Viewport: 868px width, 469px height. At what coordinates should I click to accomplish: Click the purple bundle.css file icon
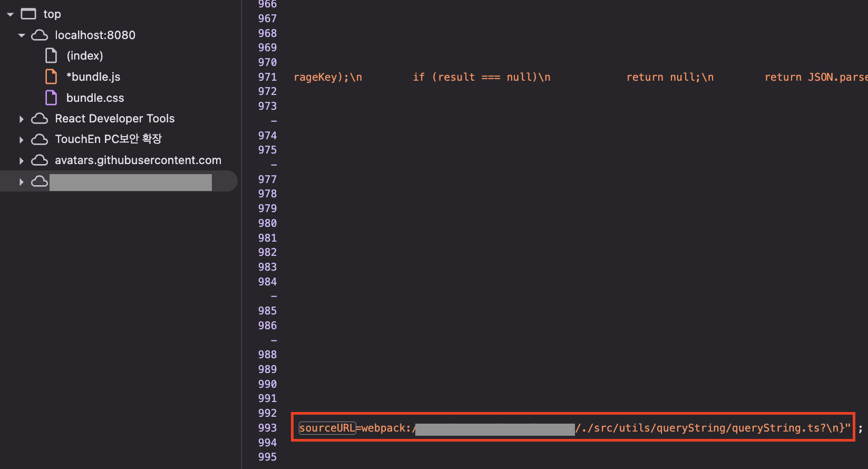pyautogui.click(x=51, y=98)
